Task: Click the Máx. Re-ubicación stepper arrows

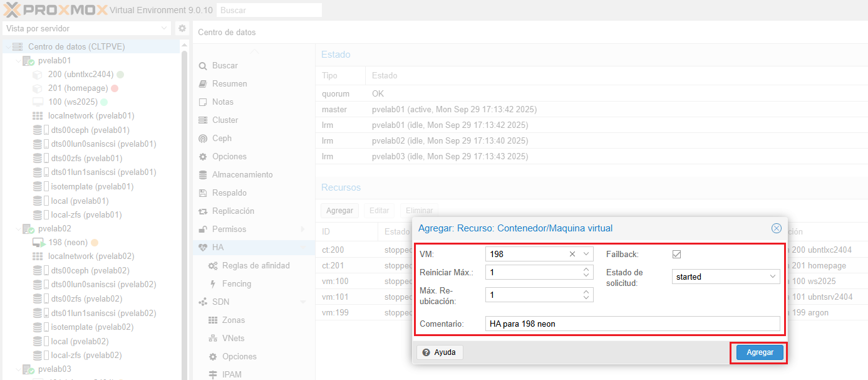Action: pyautogui.click(x=586, y=295)
